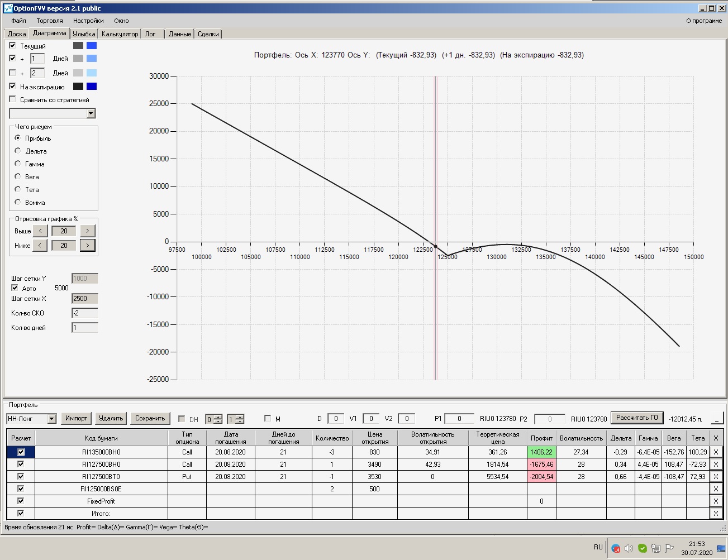Click the Кол-во СКО input field
Screen dimensions: 728x560
coord(85,313)
